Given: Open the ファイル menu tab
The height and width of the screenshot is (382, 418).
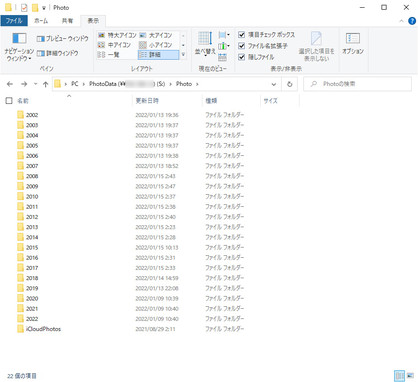Looking at the screenshot, I should pyautogui.click(x=14, y=21).
